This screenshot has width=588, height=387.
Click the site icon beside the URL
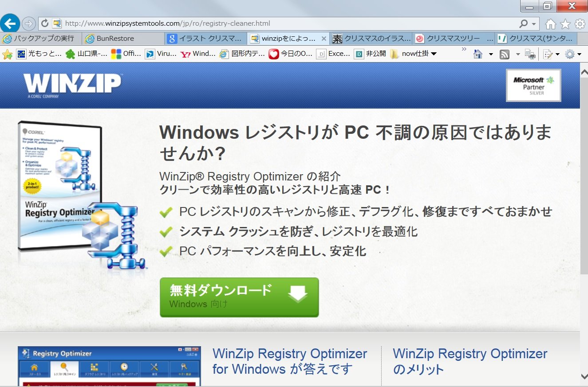(x=57, y=23)
